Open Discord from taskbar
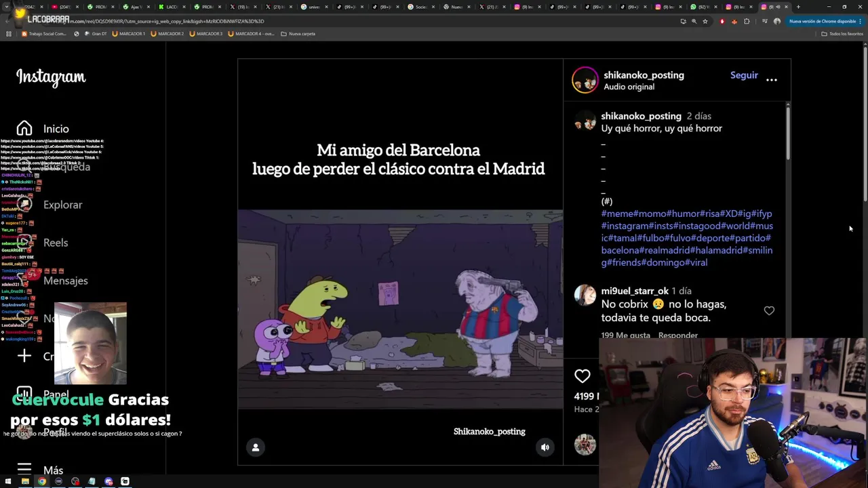This screenshot has width=868, height=488. [x=108, y=481]
